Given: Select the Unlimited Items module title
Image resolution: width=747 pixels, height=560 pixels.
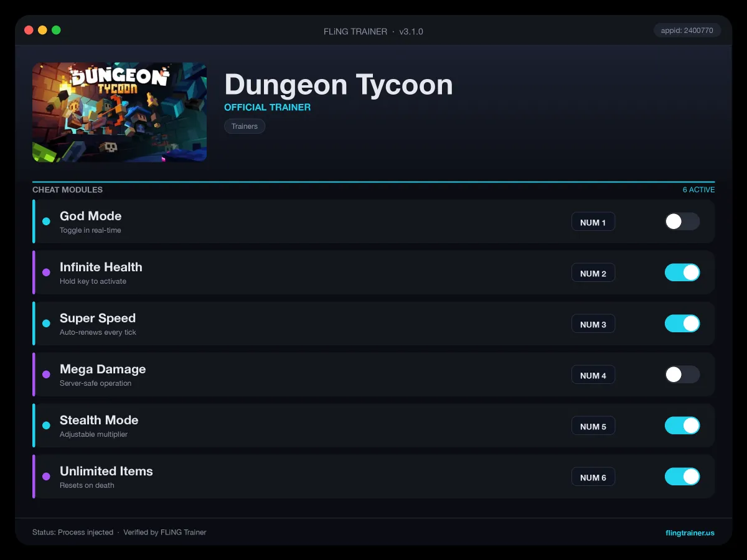Looking at the screenshot, I should pyautogui.click(x=106, y=471).
